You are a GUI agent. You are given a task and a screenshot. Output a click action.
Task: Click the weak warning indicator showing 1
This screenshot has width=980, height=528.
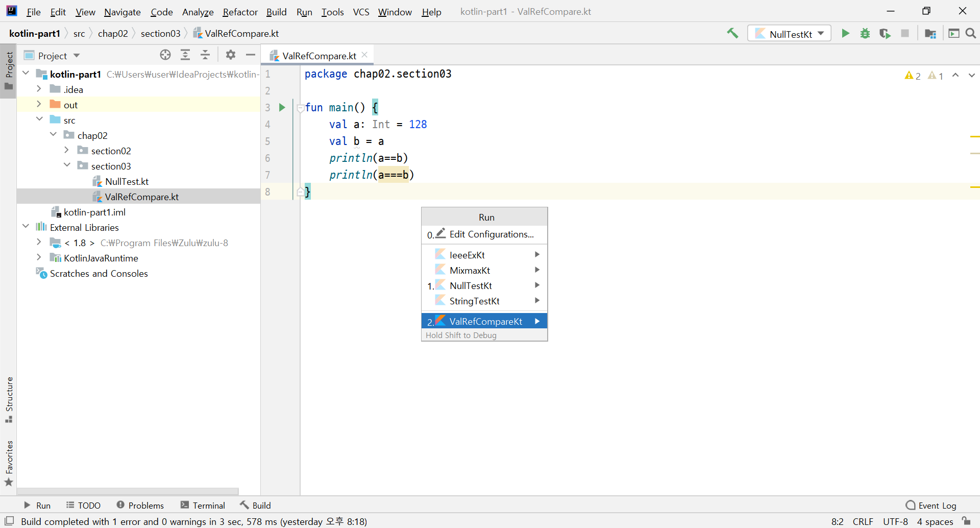(x=936, y=76)
